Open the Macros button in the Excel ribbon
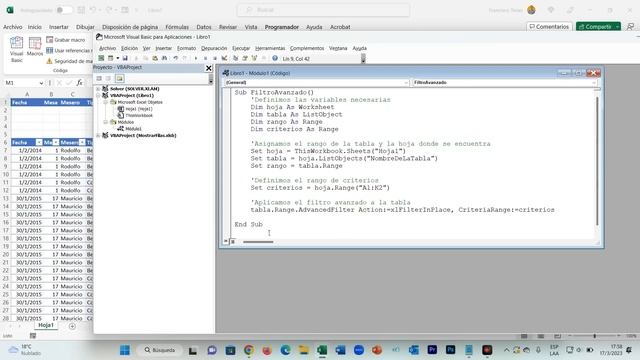The image size is (640, 360). (35, 47)
